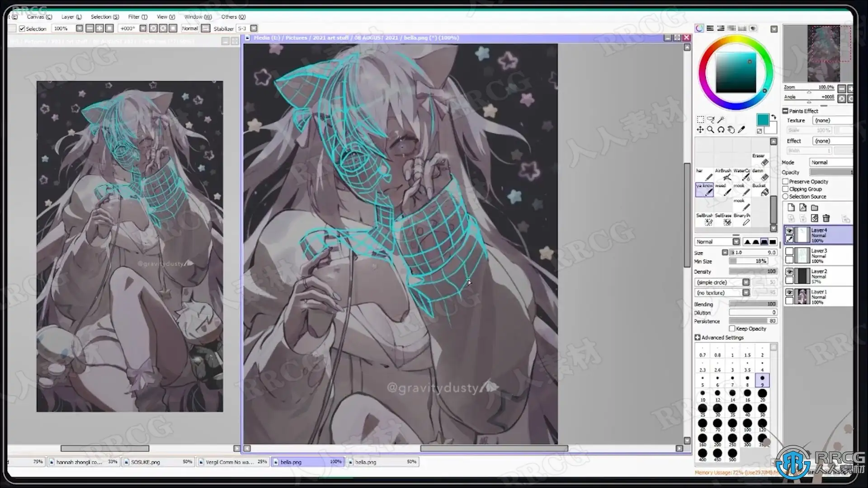The height and width of the screenshot is (488, 868).
Task: Select the Magic Wand selection tool
Action: [721, 120]
